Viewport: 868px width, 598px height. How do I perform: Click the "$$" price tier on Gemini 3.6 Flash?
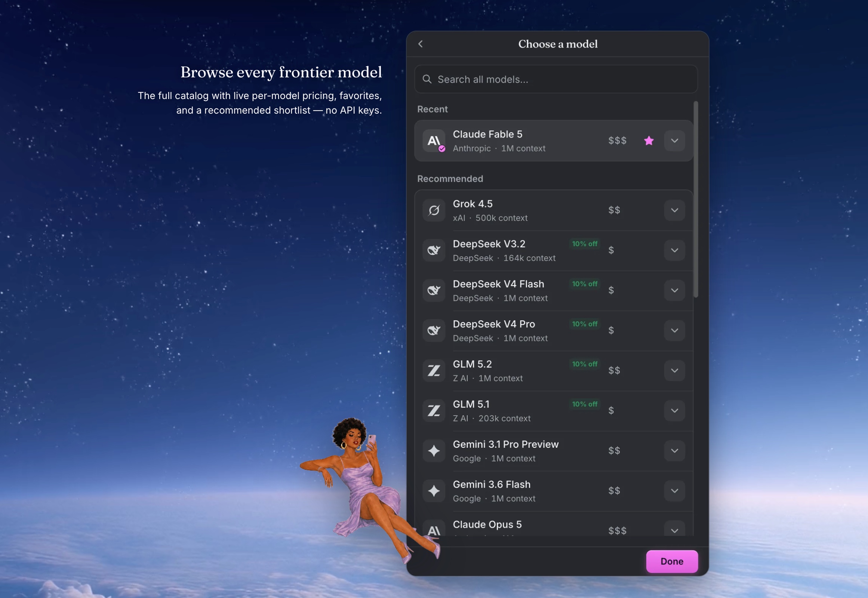pyautogui.click(x=614, y=491)
